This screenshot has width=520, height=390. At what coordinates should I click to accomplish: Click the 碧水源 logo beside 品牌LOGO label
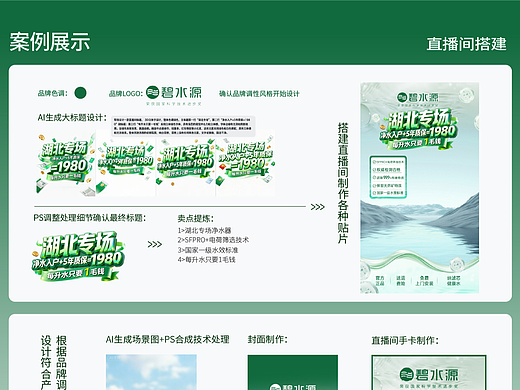point(174,95)
